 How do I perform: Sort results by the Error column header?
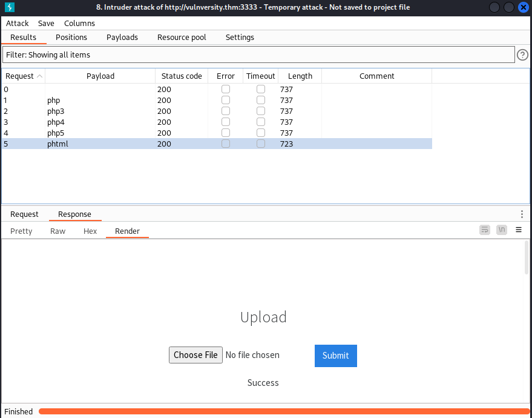(x=226, y=76)
